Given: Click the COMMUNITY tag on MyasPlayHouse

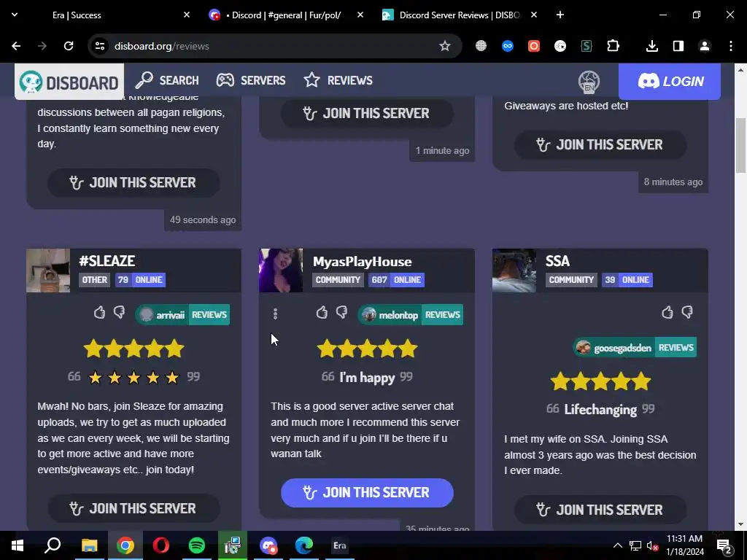Looking at the screenshot, I should tap(338, 279).
